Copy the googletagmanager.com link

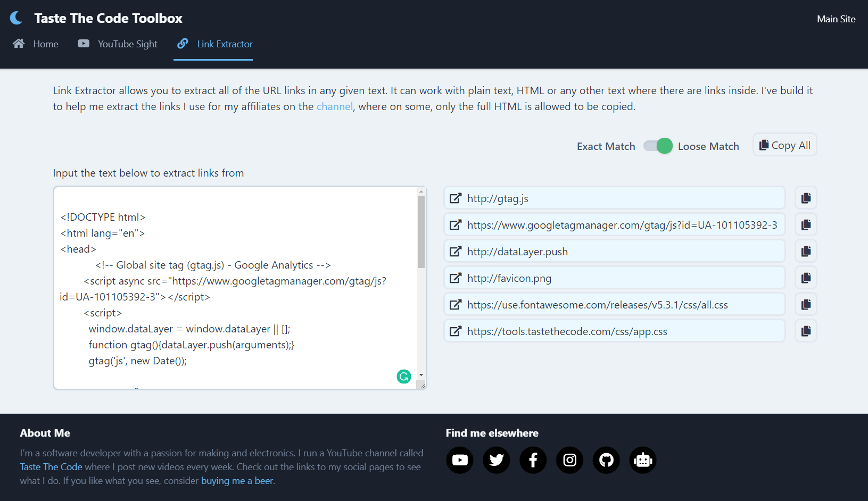806,224
